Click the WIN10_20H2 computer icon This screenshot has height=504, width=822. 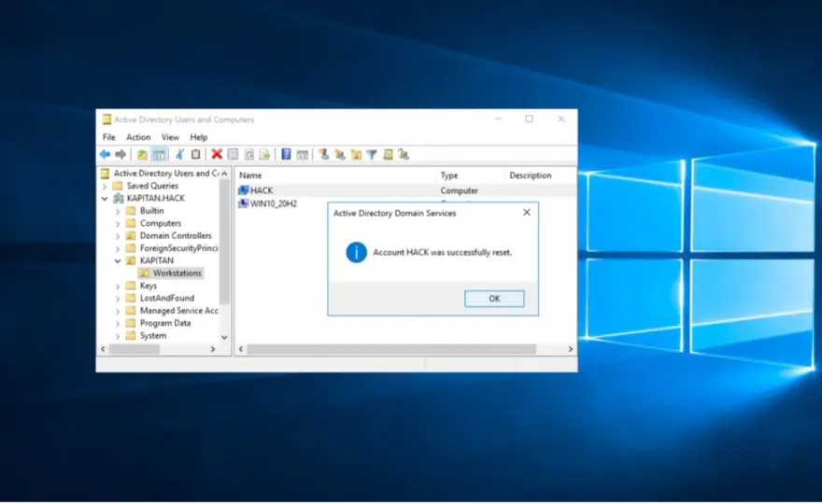[x=243, y=203]
